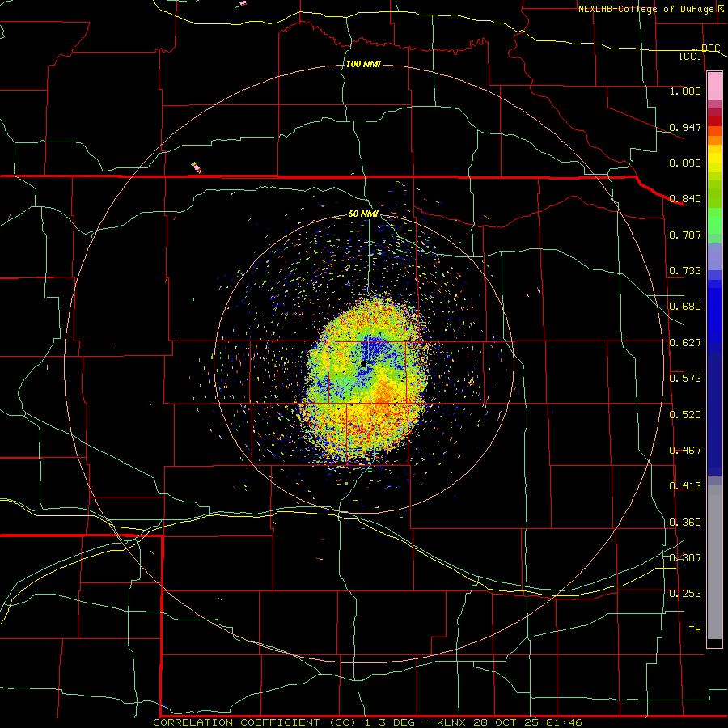This screenshot has width=728, height=728.
Task: Select the 0.840 scale label
Action: 685,199
